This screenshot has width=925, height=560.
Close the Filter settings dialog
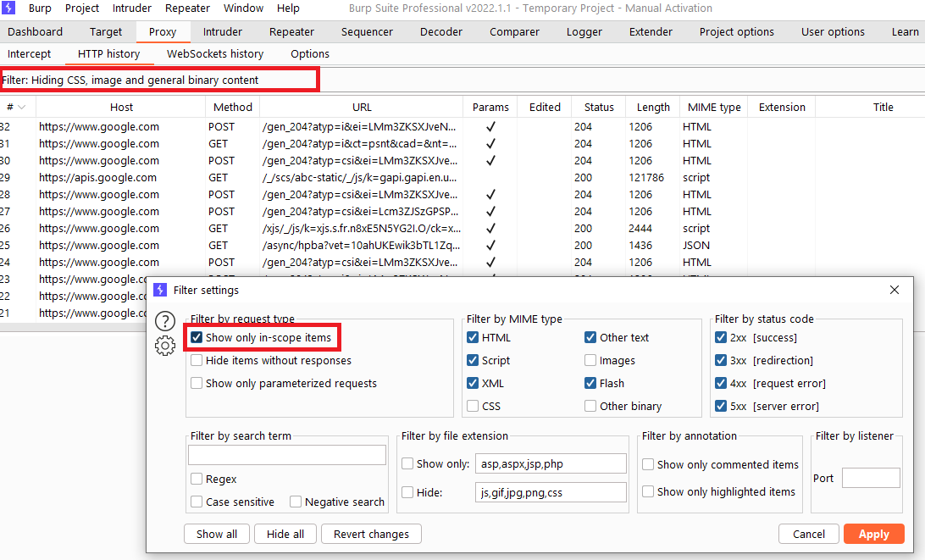tap(895, 290)
